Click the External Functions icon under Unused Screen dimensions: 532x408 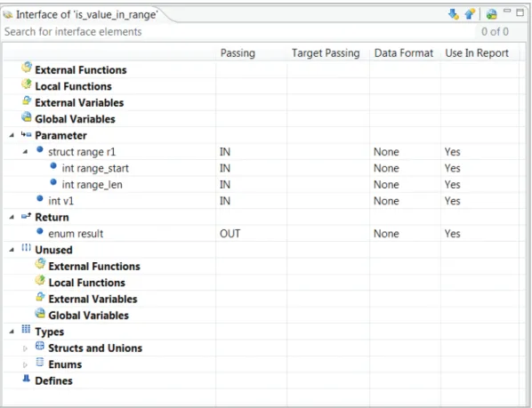coord(40,263)
